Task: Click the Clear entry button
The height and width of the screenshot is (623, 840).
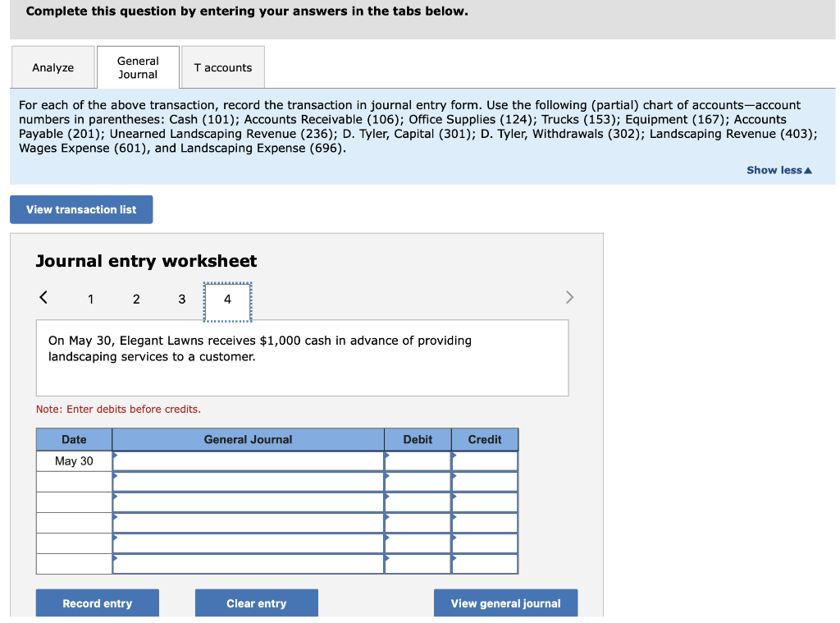Action: [256, 602]
